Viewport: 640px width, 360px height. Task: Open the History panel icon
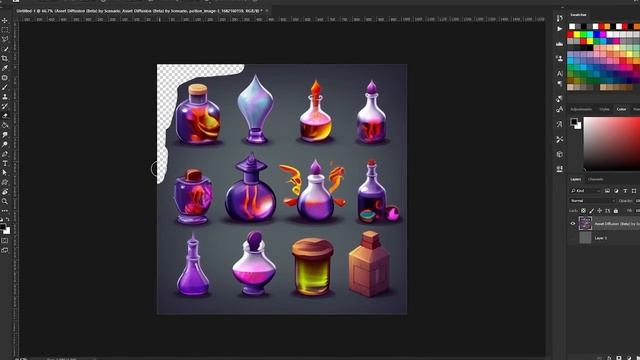pyautogui.click(x=560, y=18)
